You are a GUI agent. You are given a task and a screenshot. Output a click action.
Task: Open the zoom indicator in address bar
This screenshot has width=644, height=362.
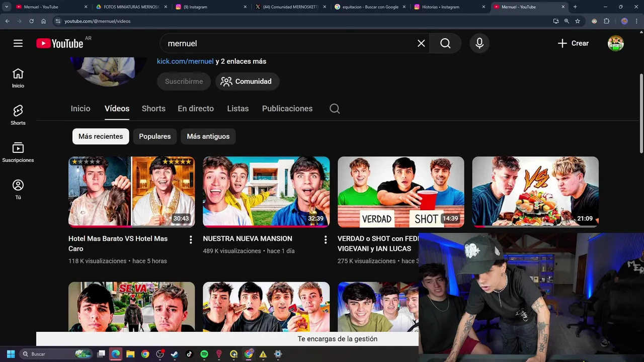click(x=567, y=21)
